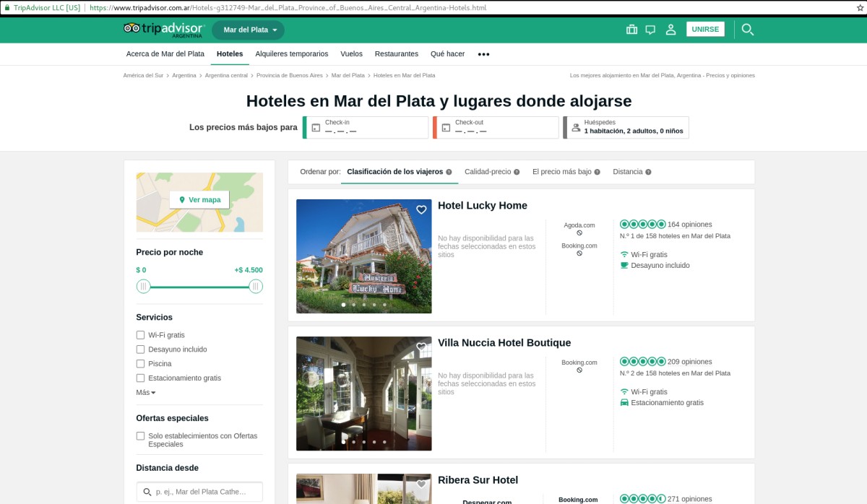This screenshot has width=867, height=504.
Task: Open the Villa Nuccia Hotel Boutique link
Action: click(x=504, y=342)
